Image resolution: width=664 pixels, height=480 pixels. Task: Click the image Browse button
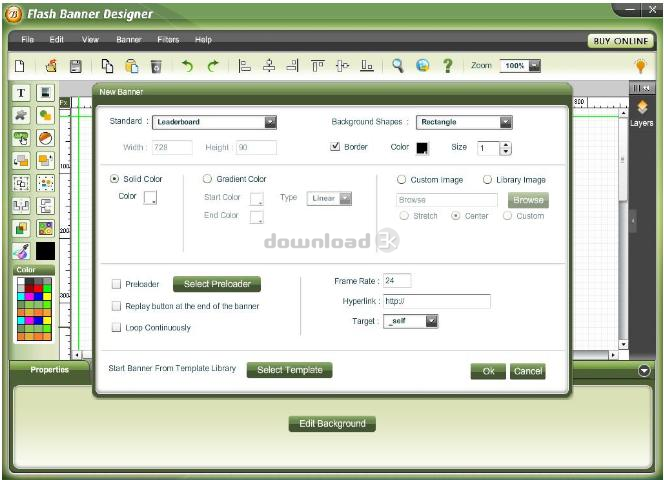point(528,200)
